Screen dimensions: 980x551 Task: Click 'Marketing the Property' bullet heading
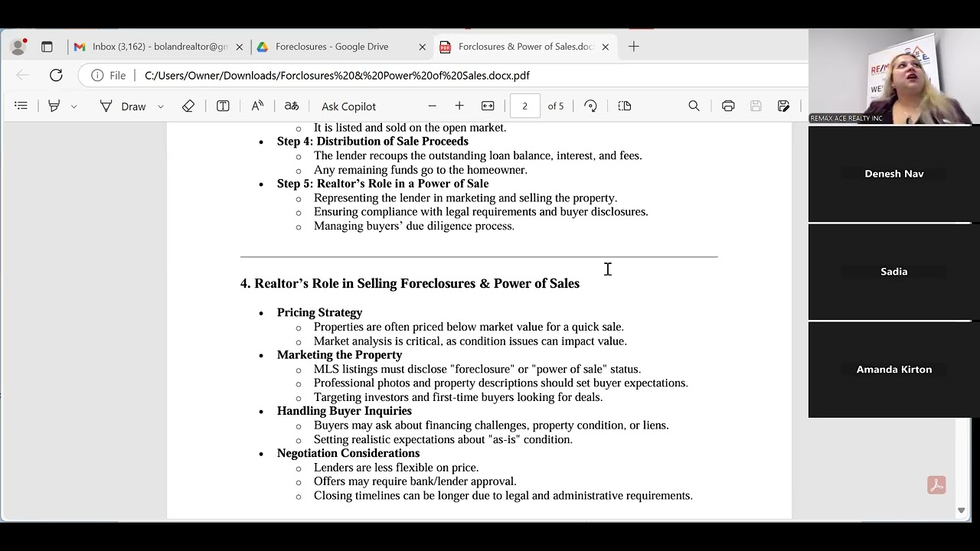click(x=339, y=354)
